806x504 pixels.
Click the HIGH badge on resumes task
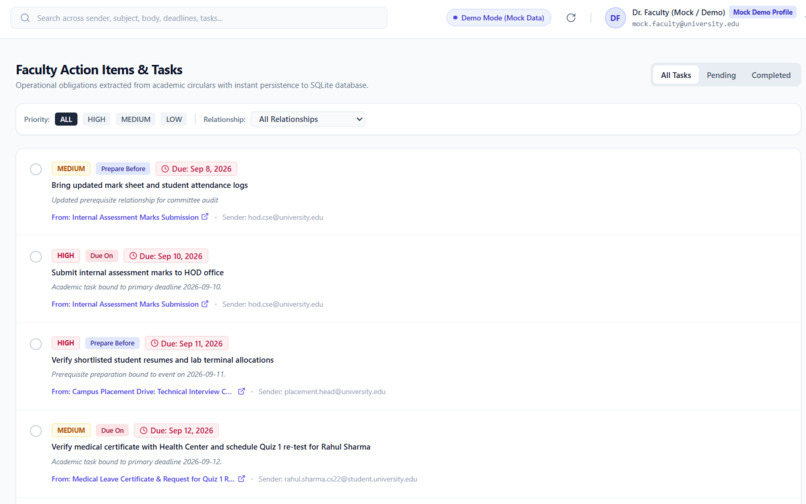[x=65, y=343]
